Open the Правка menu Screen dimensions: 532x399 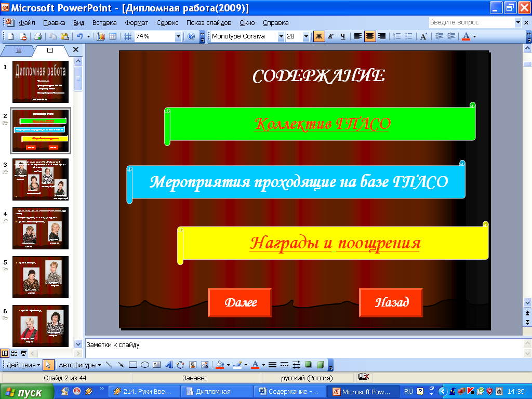click(54, 23)
